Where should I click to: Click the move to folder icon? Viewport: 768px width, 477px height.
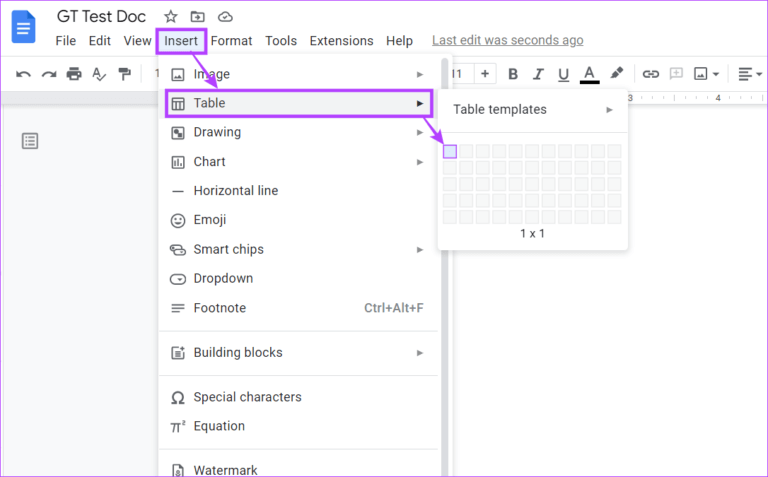197,17
